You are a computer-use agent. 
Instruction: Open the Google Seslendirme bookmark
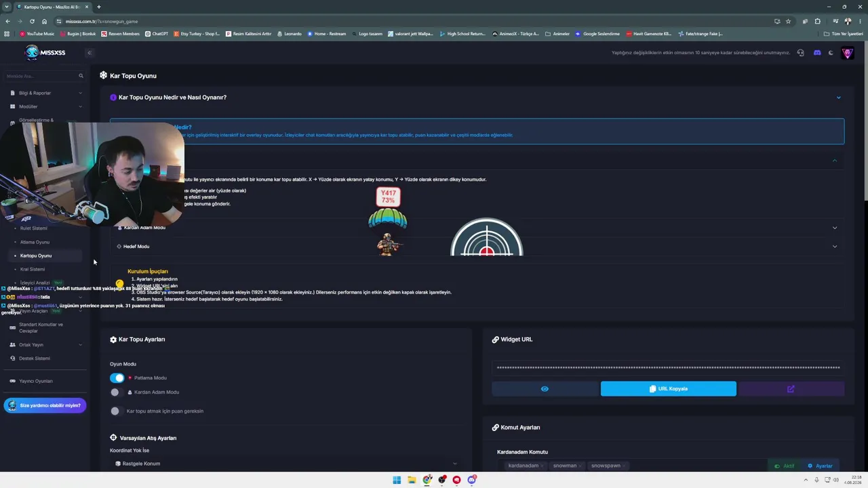pyautogui.click(x=597, y=33)
